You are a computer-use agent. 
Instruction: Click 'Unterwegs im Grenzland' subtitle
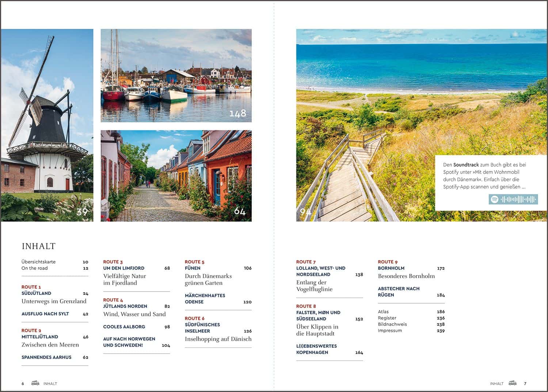tap(54, 301)
